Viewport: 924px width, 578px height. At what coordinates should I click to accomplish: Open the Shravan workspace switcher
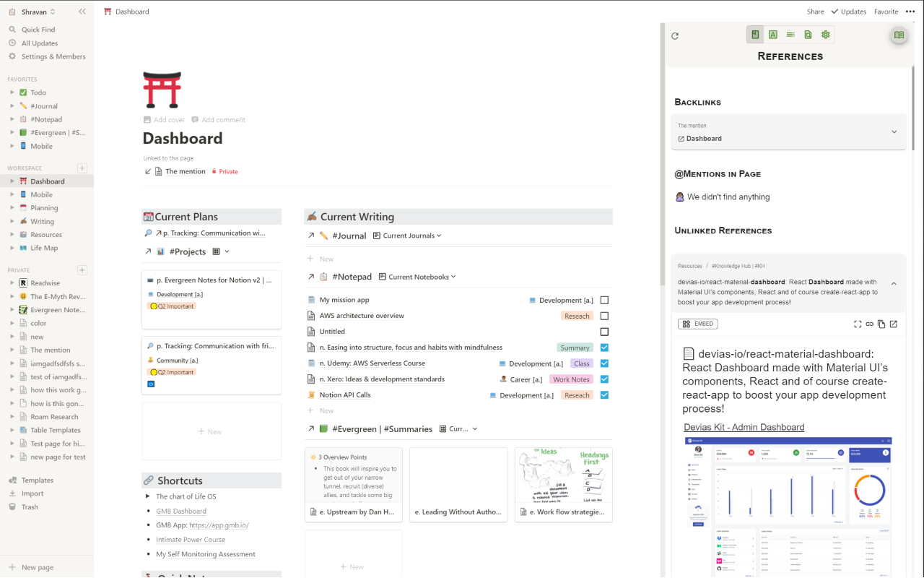[x=31, y=12]
